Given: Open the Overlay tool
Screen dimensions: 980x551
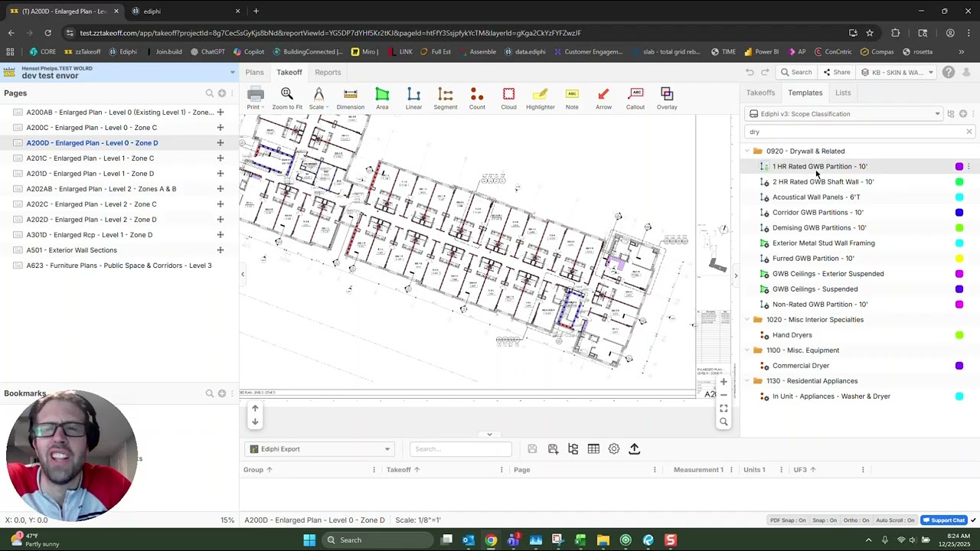Looking at the screenshot, I should coord(667,98).
